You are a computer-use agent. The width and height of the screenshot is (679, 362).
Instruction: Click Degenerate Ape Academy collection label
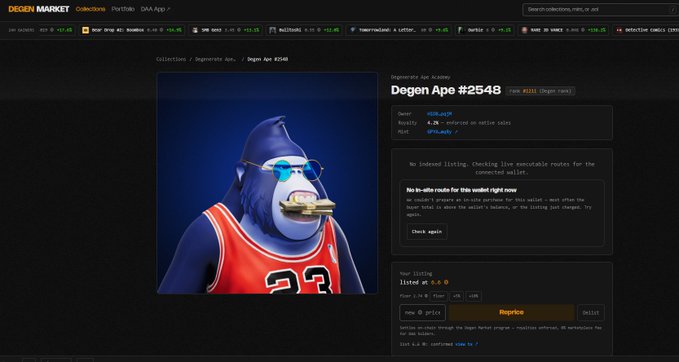coord(420,77)
